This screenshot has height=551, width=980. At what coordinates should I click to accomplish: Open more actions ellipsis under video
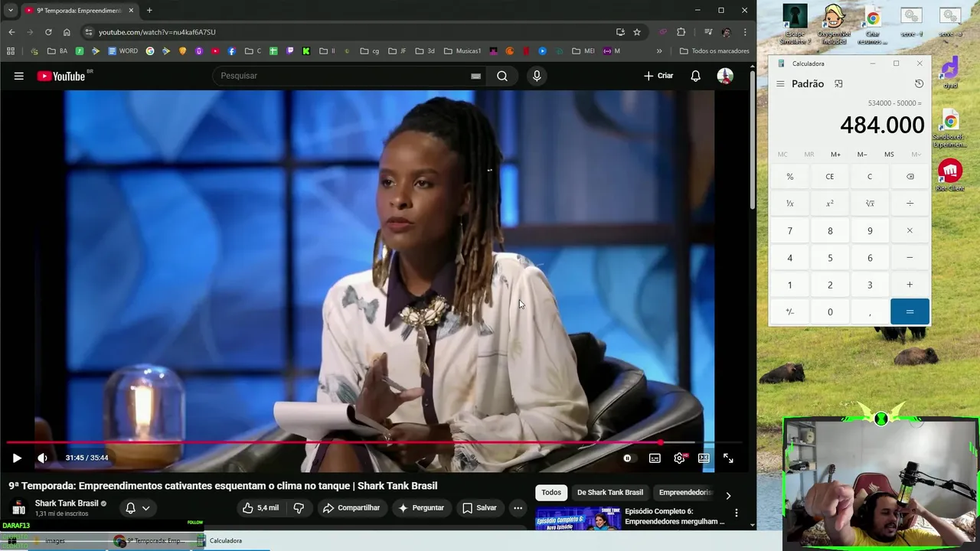point(518,507)
